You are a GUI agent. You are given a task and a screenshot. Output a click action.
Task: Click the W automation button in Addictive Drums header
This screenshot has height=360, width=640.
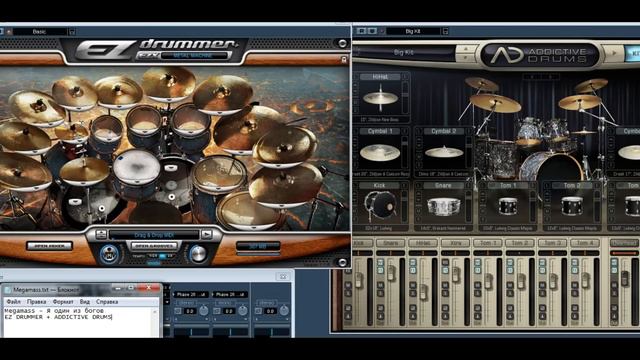click(x=372, y=31)
